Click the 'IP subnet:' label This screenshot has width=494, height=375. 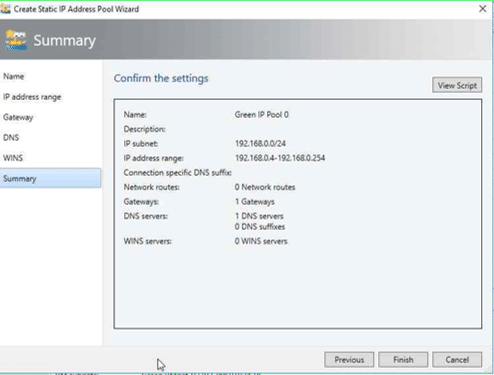[141, 144]
